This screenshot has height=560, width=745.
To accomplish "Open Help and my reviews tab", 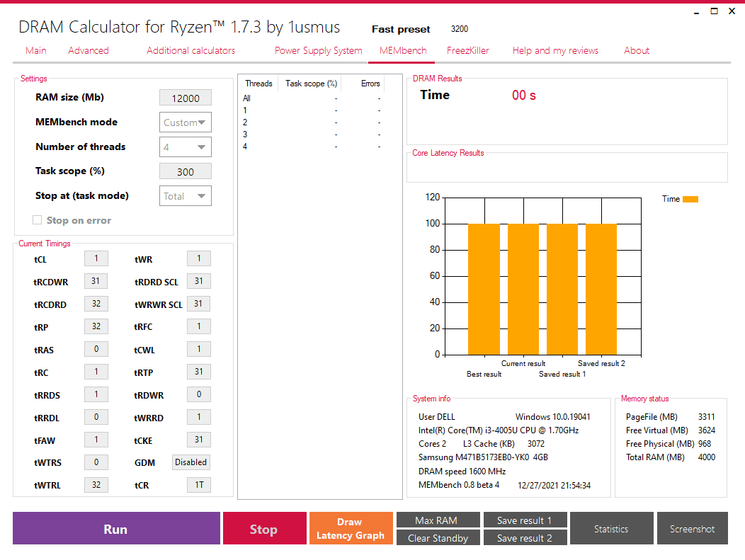I will pos(555,50).
